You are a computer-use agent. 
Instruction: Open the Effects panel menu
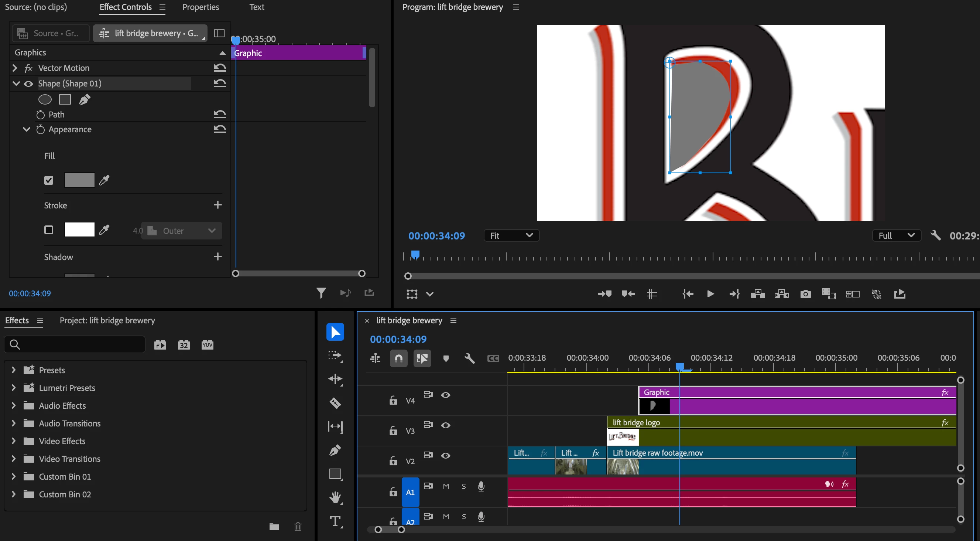pos(40,320)
